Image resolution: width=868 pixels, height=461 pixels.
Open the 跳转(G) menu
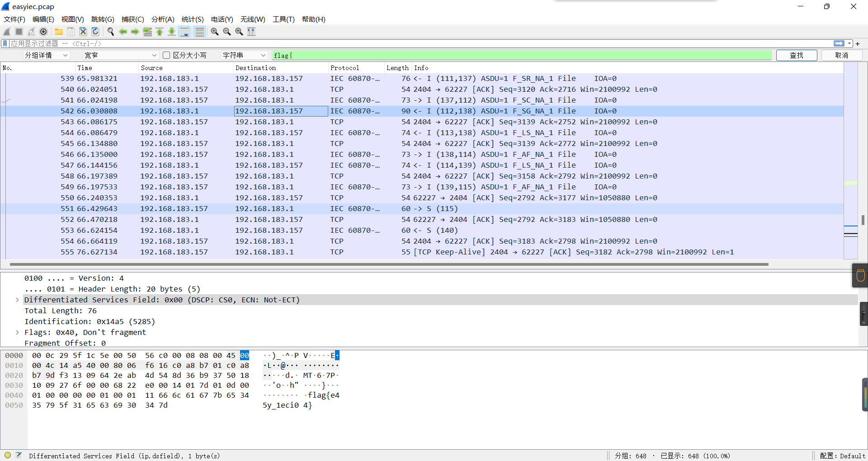coord(103,19)
